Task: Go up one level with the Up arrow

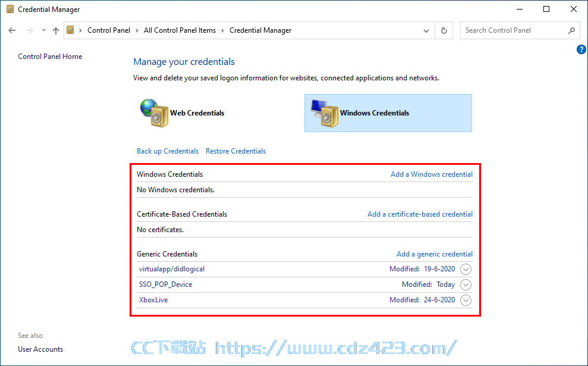Action: 56,30
